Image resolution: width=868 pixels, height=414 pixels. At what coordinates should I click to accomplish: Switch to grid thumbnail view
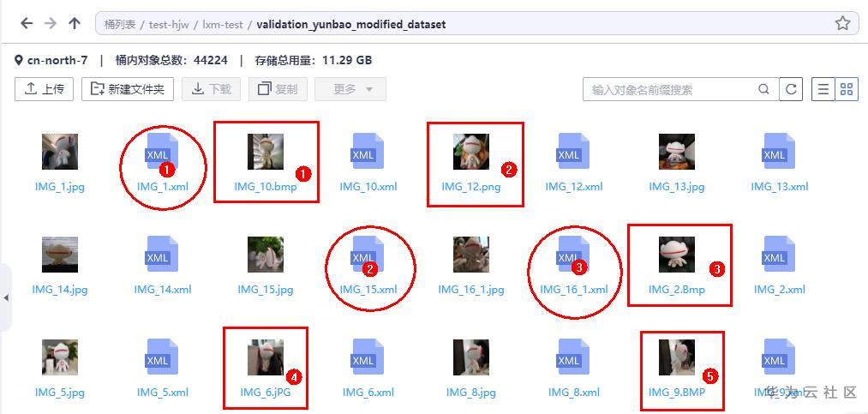click(x=847, y=89)
